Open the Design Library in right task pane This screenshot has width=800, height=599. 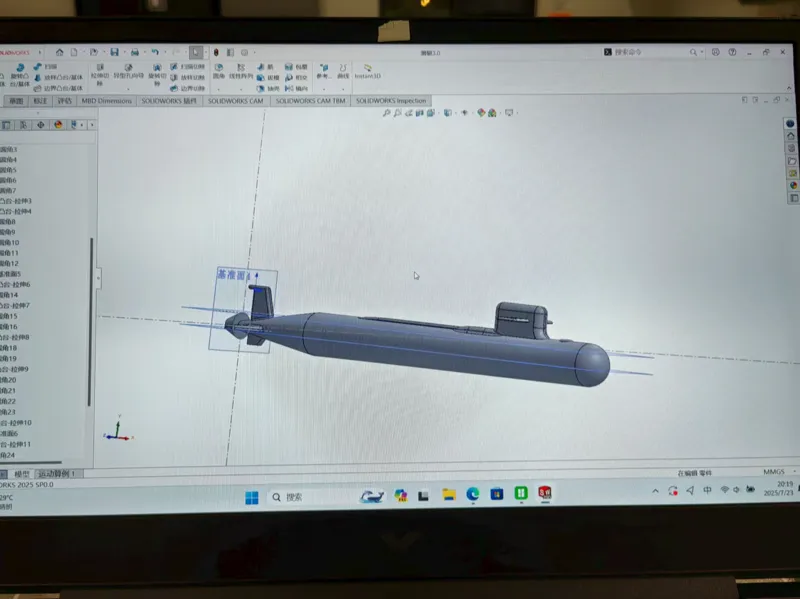coord(791,148)
